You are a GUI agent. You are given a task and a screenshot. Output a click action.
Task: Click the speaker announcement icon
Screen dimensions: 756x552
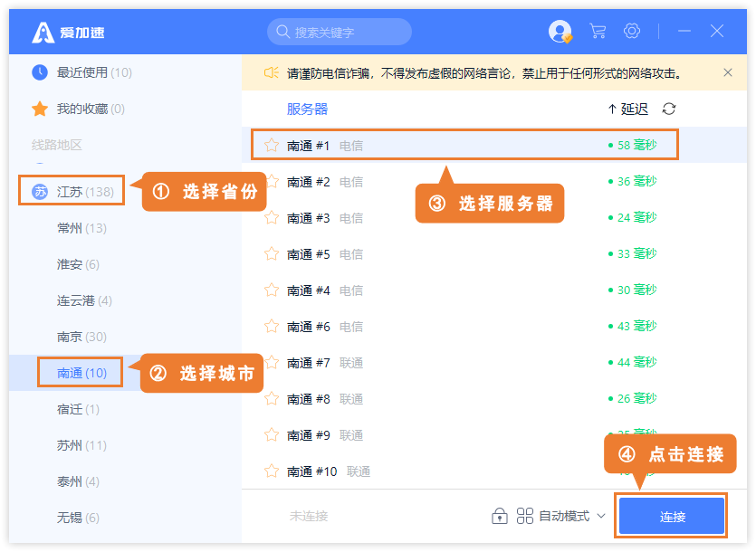pyautogui.click(x=271, y=72)
